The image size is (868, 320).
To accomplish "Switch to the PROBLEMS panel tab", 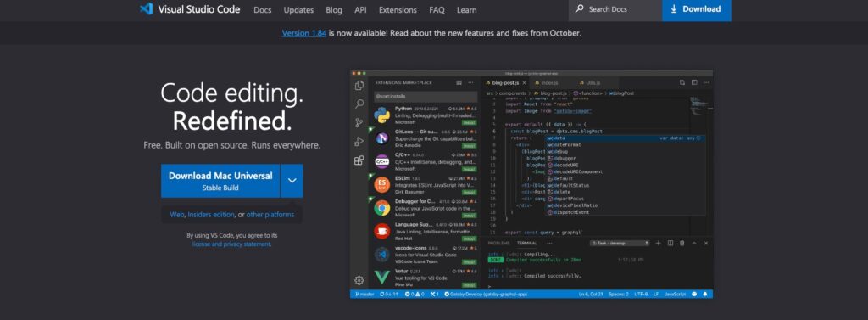I will tap(498, 243).
